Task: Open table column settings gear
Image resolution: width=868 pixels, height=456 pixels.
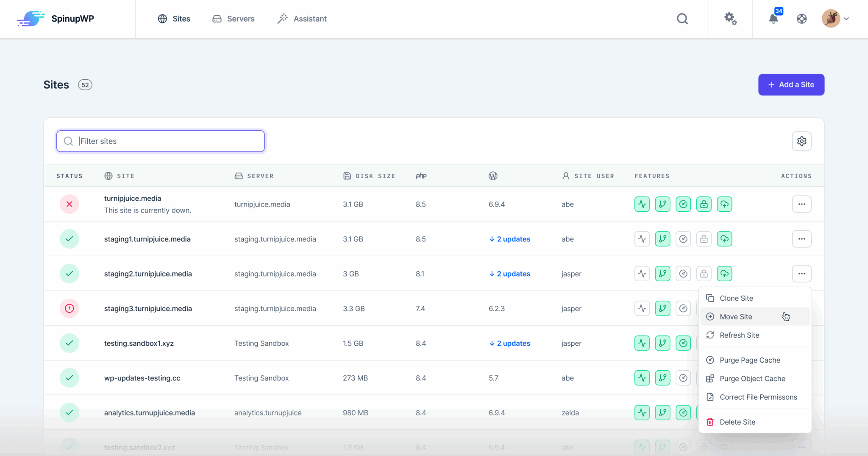Action: (801, 141)
